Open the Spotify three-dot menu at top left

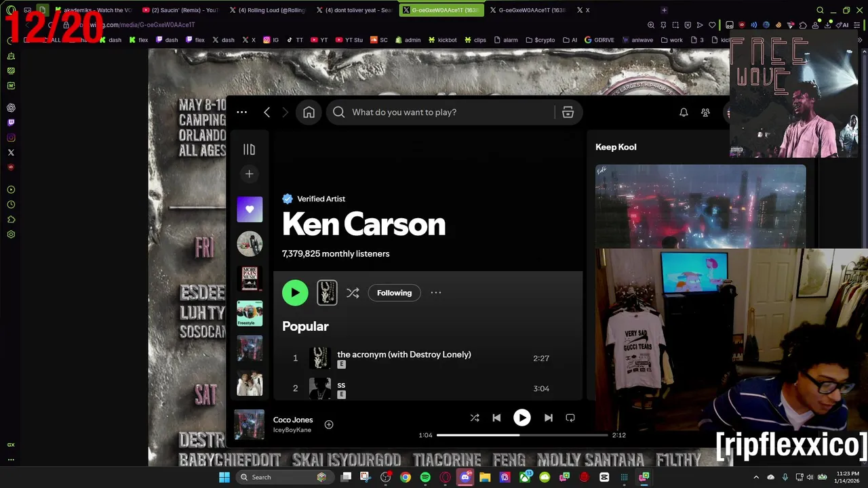point(241,113)
